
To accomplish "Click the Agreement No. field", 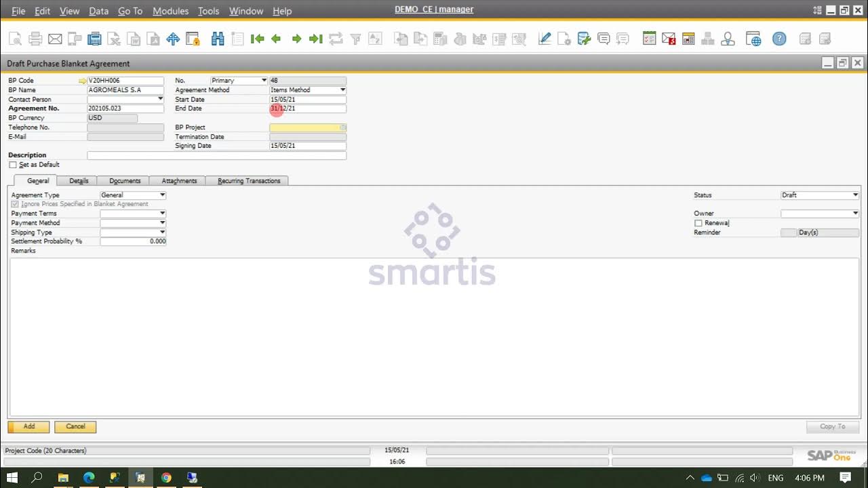I will (x=125, y=108).
